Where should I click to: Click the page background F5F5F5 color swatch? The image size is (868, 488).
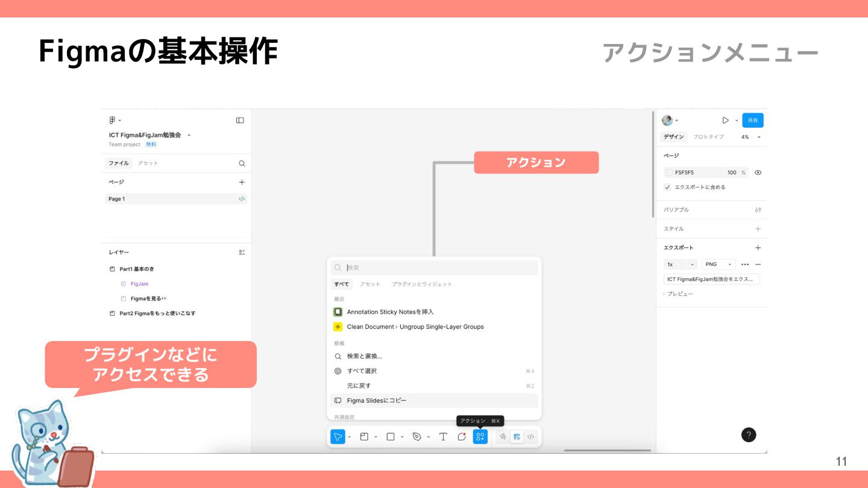pos(668,172)
